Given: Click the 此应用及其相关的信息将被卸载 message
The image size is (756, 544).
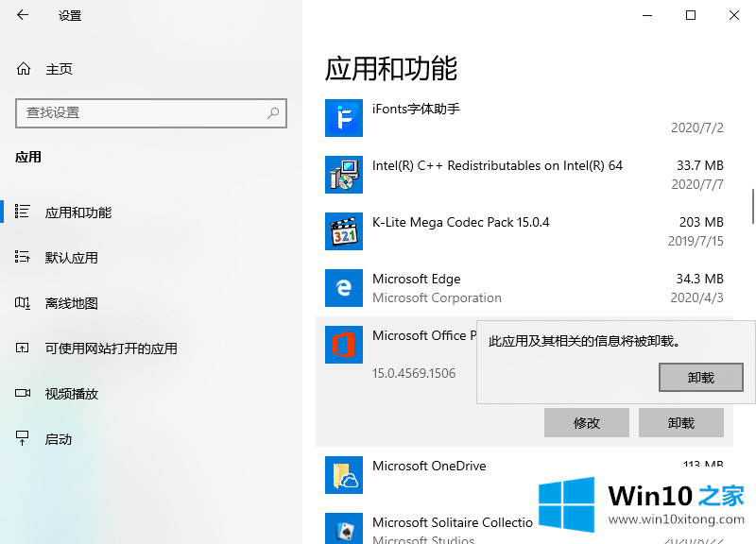Looking at the screenshot, I should (584, 341).
